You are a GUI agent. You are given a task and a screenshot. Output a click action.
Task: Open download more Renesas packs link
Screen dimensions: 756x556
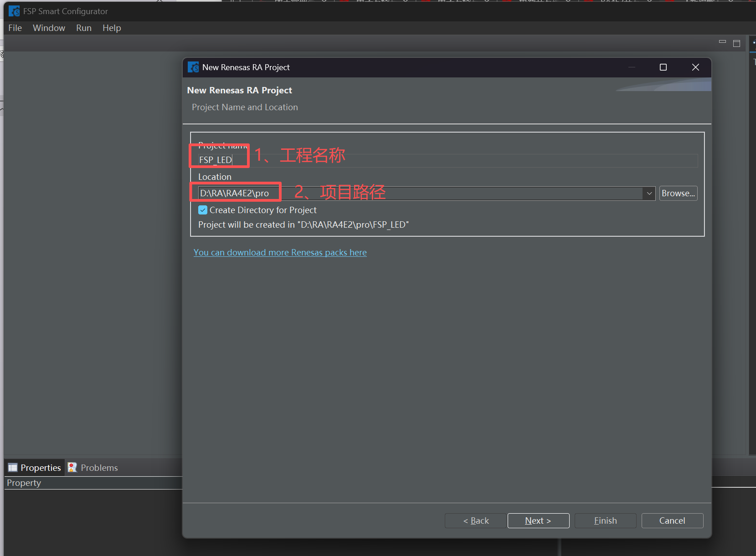pyautogui.click(x=280, y=252)
